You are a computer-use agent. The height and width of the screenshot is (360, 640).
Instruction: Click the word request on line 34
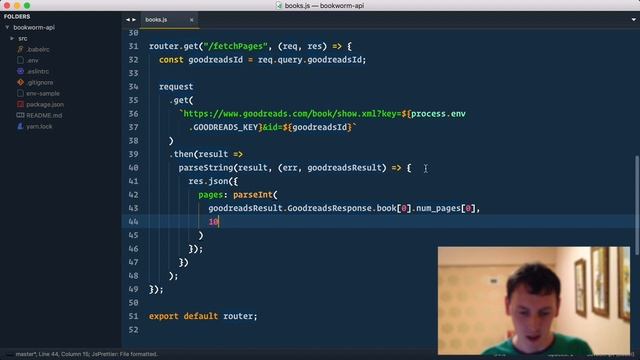tap(176, 87)
